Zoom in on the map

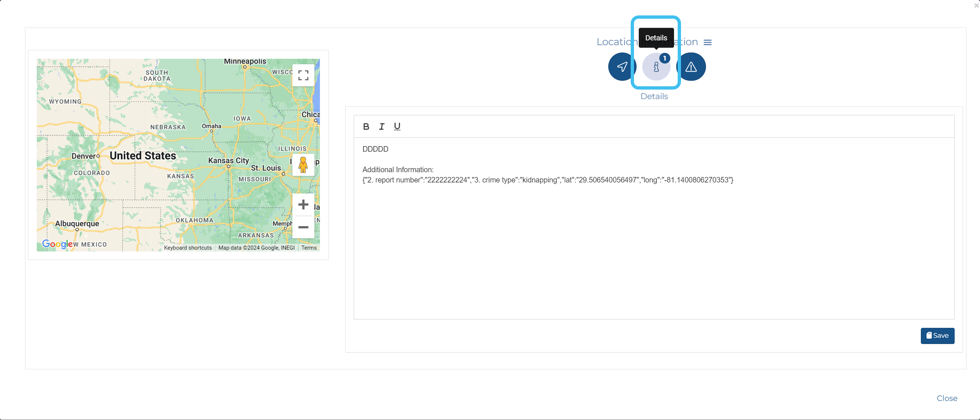tap(303, 204)
